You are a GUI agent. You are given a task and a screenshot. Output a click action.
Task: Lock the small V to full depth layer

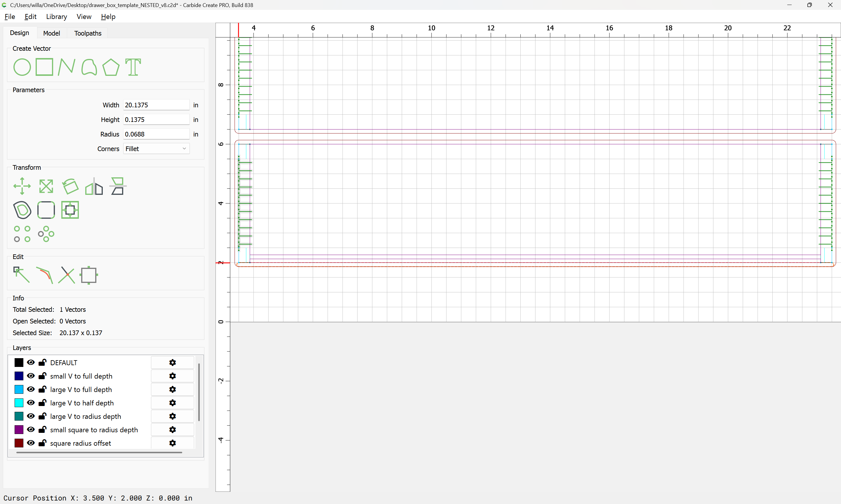42,376
